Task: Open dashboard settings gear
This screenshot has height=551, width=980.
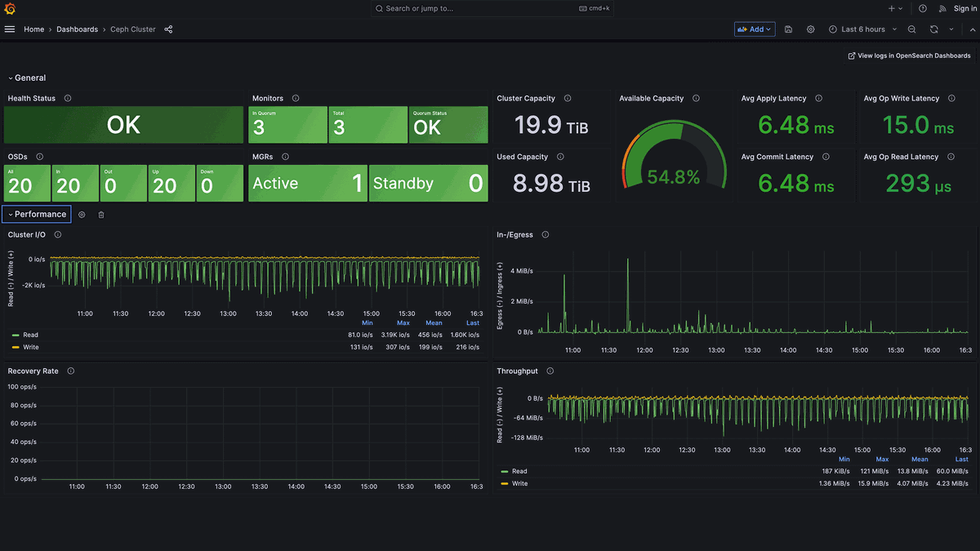Action: click(x=811, y=29)
